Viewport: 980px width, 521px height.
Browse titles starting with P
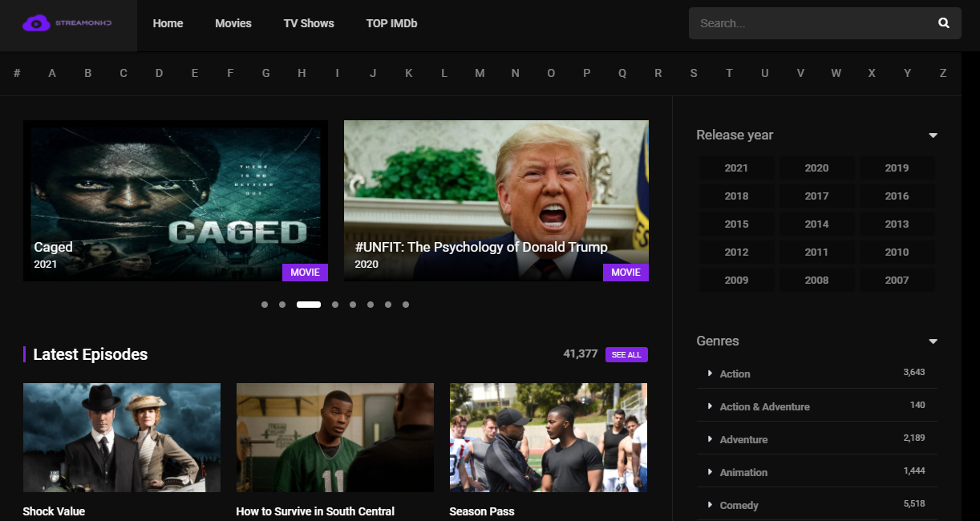tap(586, 73)
